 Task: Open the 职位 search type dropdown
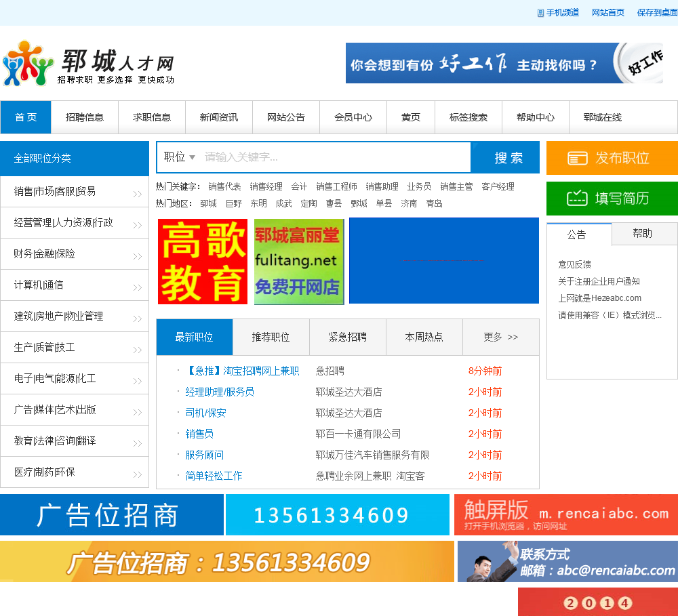pyautogui.click(x=180, y=157)
